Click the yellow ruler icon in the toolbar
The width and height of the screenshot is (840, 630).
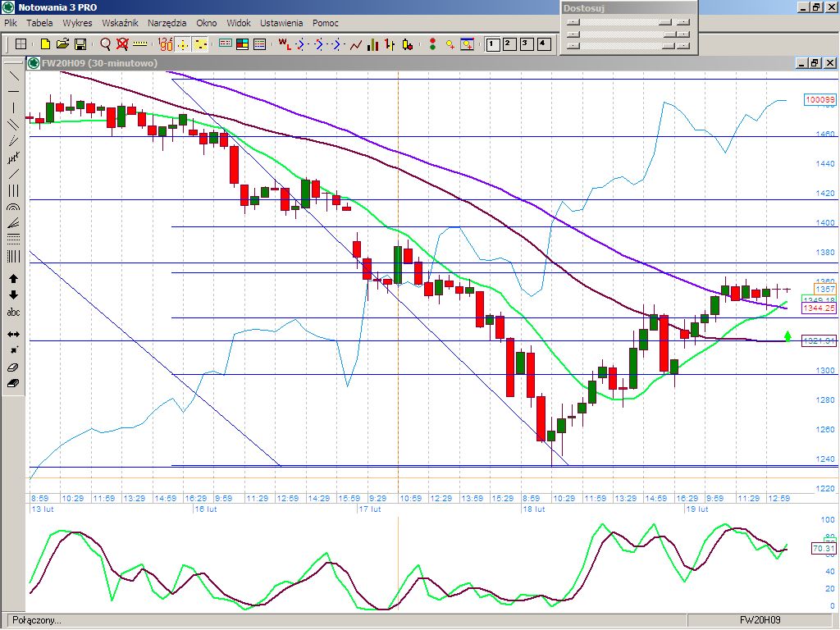pos(139,44)
